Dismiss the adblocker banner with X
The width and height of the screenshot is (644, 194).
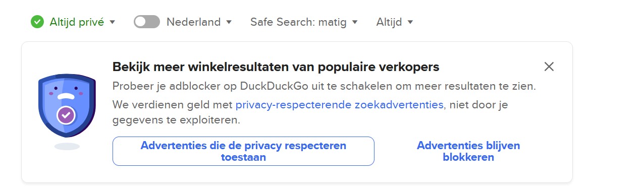(x=549, y=67)
